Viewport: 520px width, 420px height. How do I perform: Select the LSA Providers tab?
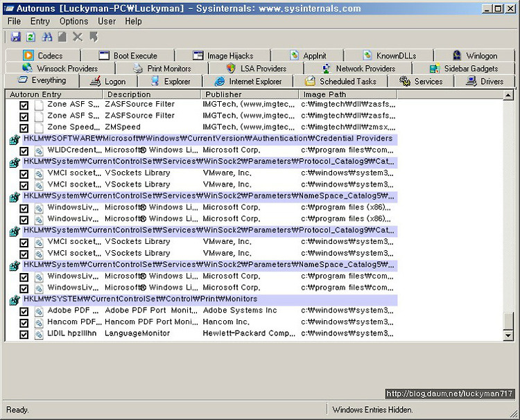tap(257, 69)
